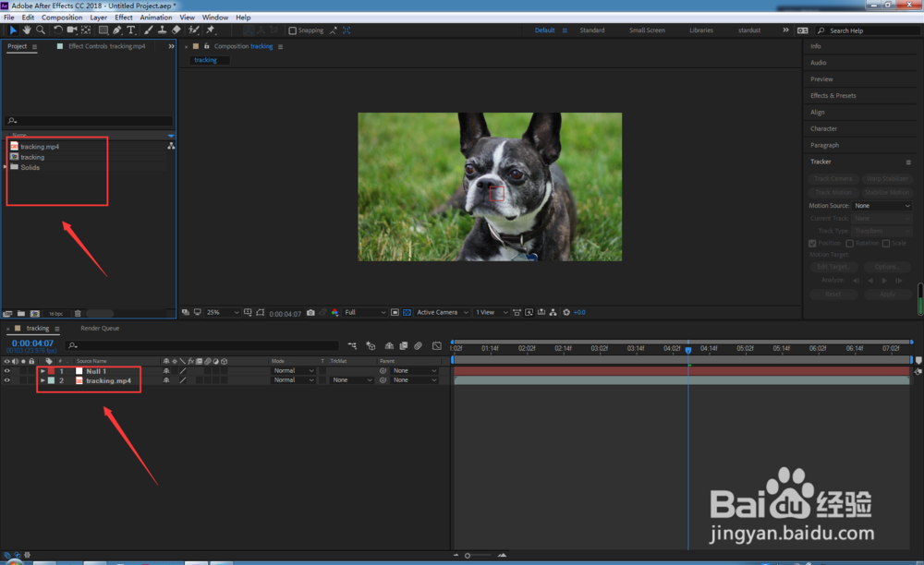This screenshot has height=565, width=924.
Task: Select the Unified Camera tool
Action: tap(72, 30)
